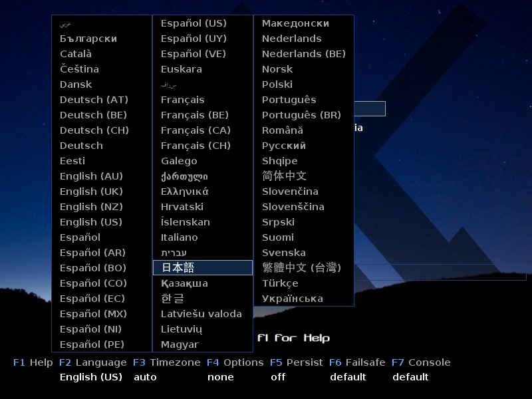Select Deutsch (AT) language
The image size is (532, 399).
click(x=94, y=100)
